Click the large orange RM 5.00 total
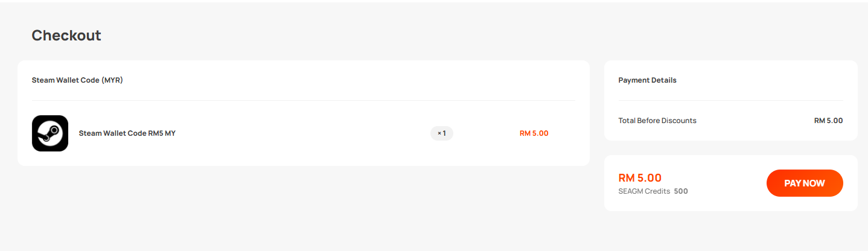 (x=640, y=178)
